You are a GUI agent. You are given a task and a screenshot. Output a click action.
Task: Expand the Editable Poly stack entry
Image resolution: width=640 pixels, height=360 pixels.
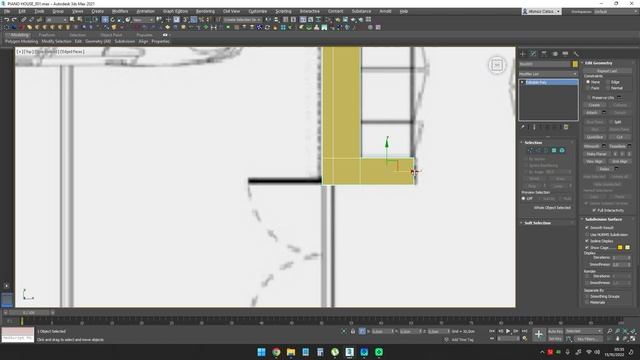pyautogui.click(x=522, y=82)
